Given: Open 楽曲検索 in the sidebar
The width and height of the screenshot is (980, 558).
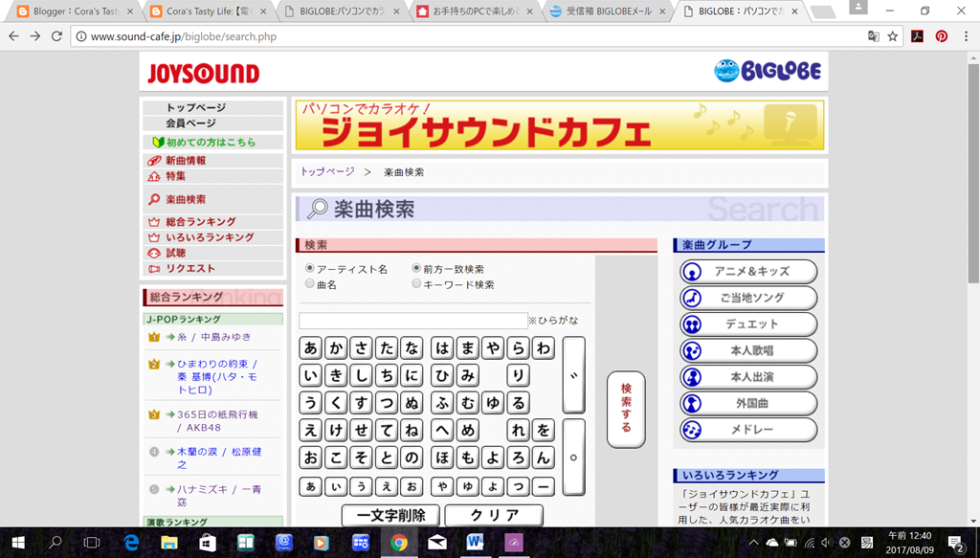Looking at the screenshot, I should [212, 199].
